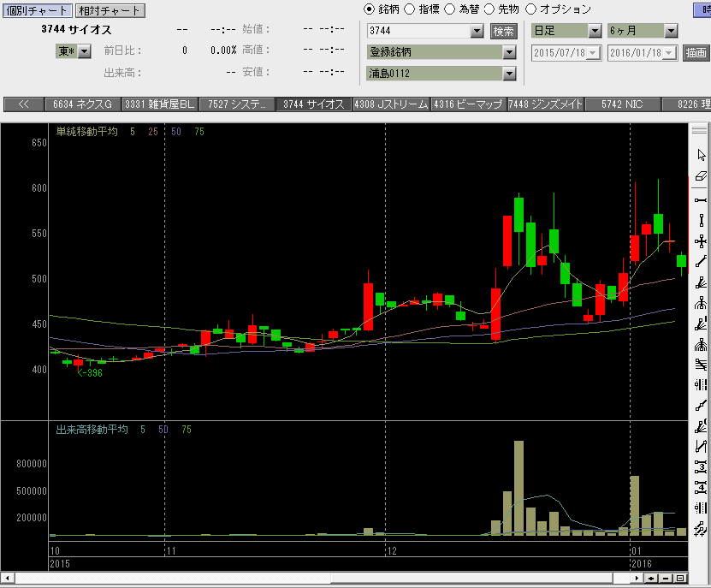Open the 3744 サイオス stock tab

point(314,104)
